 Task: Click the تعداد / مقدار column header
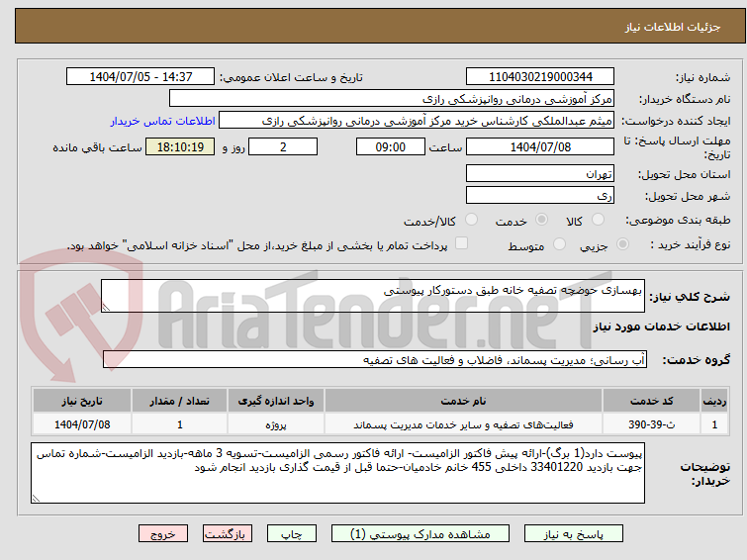[180, 401]
